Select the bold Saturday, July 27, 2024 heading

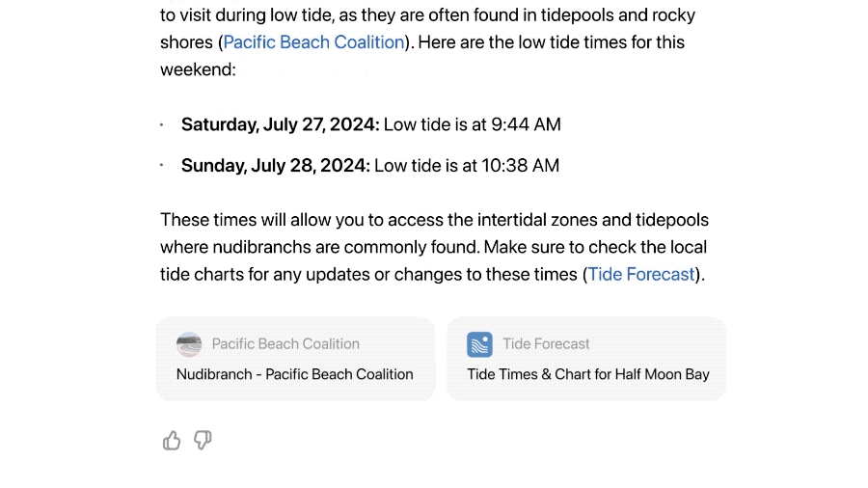click(280, 124)
